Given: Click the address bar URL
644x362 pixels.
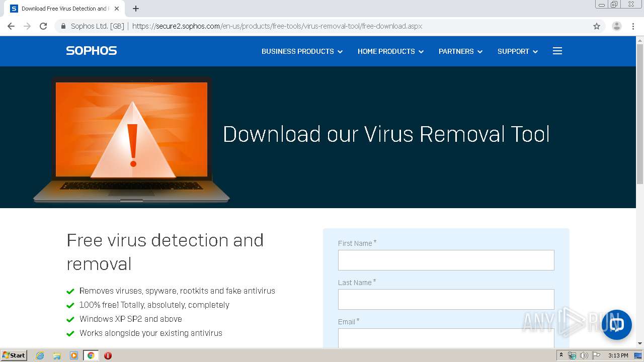Looking at the screenshot, I should tap(277, 26).
